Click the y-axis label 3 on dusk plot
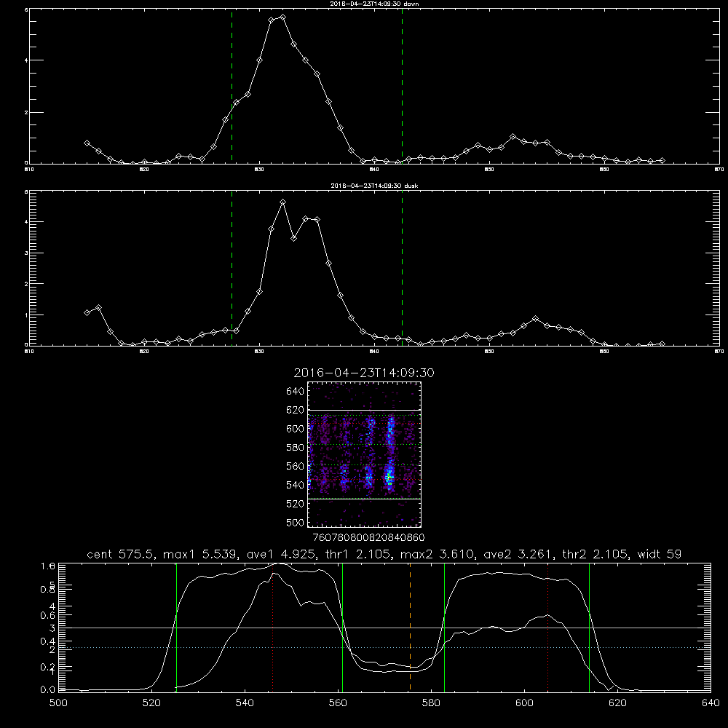The image size is (728, 728). click(26, 253)
